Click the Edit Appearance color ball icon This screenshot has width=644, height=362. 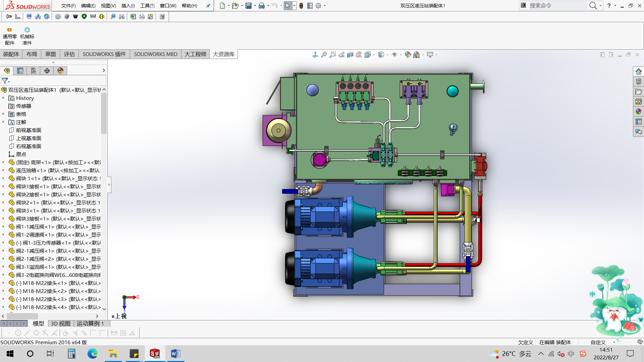408,55
